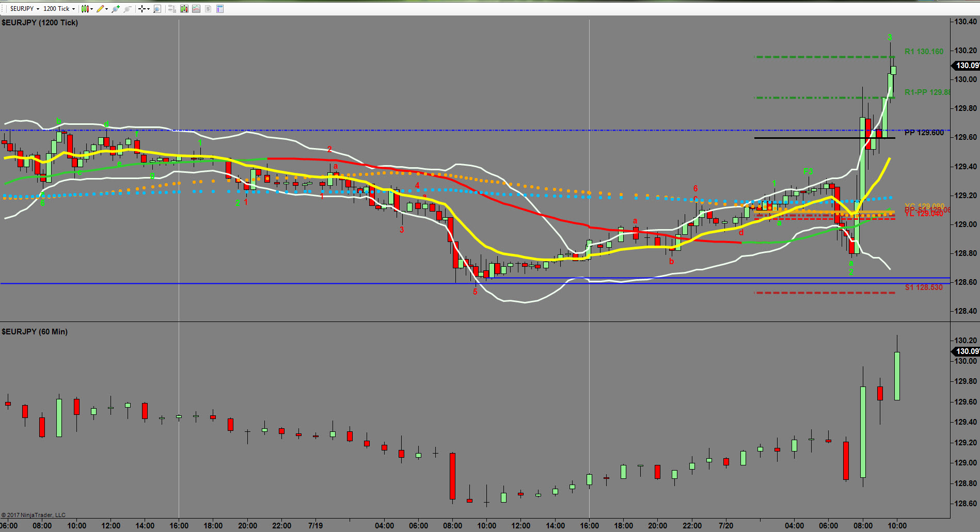Screen dimensions: 980x532
Task: Activate the crosshair cursor tool
Action: point(141,9)
